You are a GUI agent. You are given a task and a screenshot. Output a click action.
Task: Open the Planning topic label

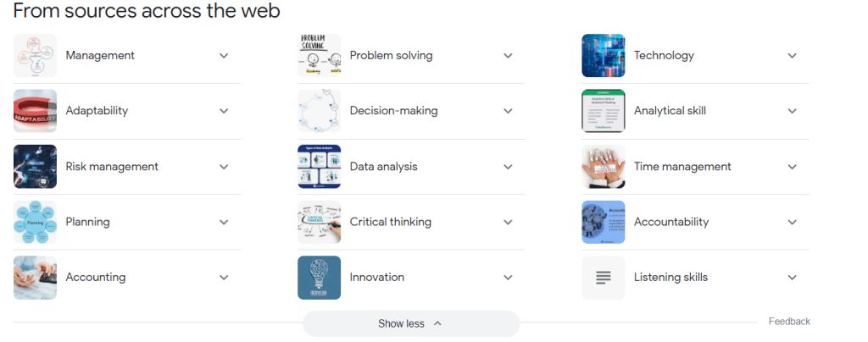pyautogui.click(x=87, y=222)
